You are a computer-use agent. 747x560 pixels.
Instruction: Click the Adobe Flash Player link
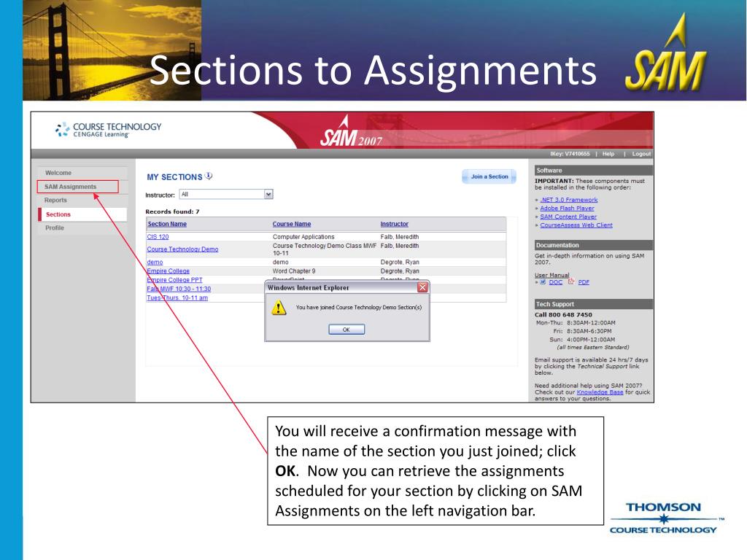(567, 208)
